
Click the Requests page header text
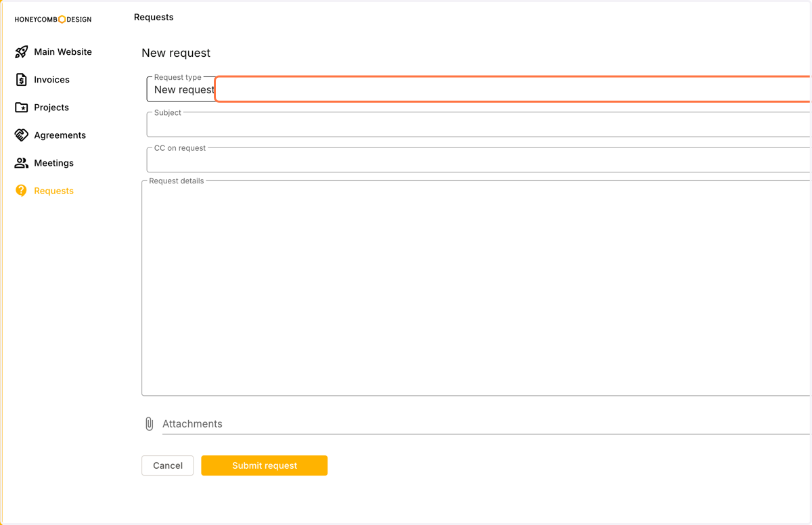tap(154, 18)
